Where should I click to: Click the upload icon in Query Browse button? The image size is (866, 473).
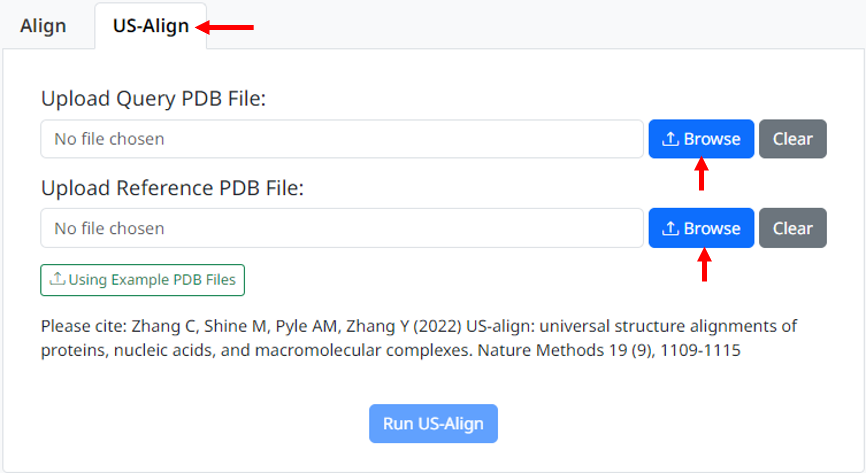tap(670, 139)
